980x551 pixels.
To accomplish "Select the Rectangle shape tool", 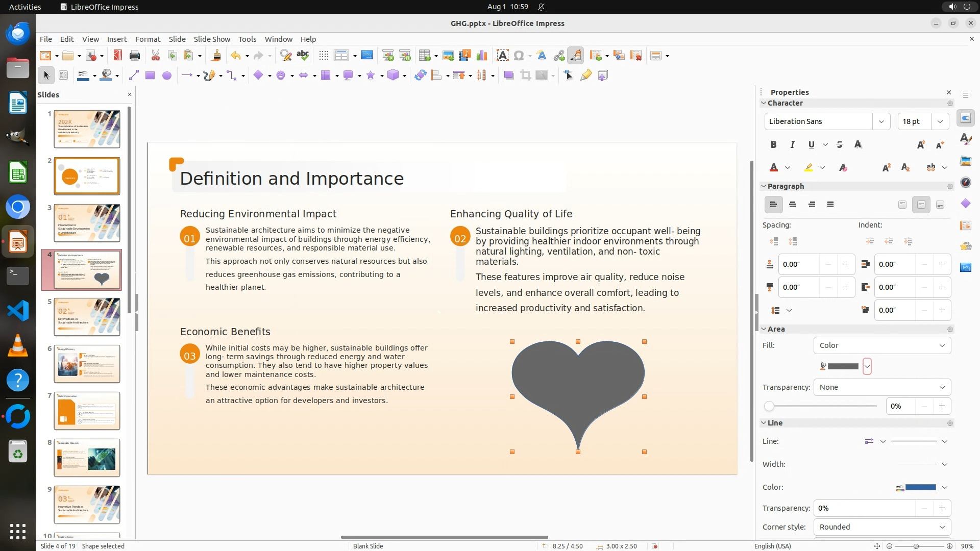I will tap(150, 76).
